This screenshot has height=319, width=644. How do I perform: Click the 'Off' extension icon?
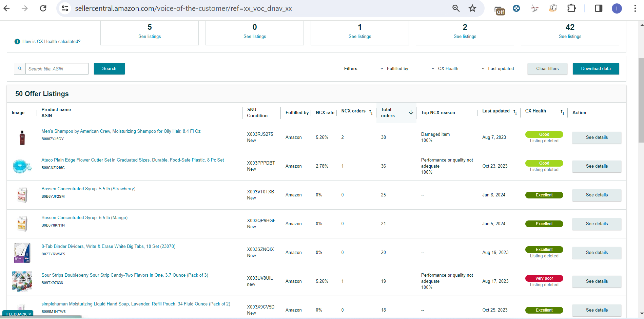499,11
